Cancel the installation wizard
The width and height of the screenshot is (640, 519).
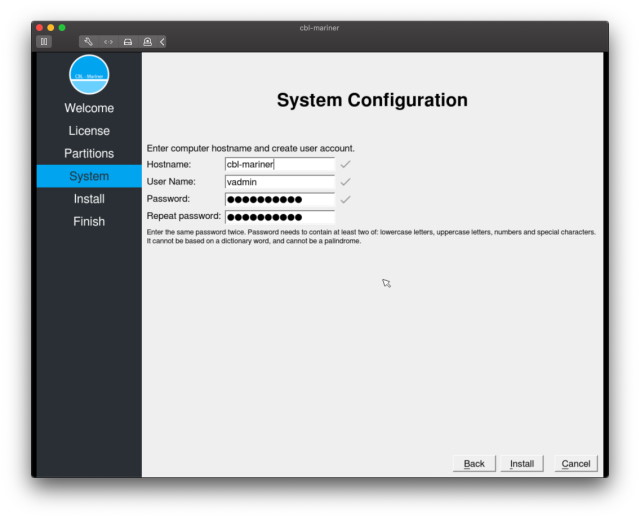576,464
